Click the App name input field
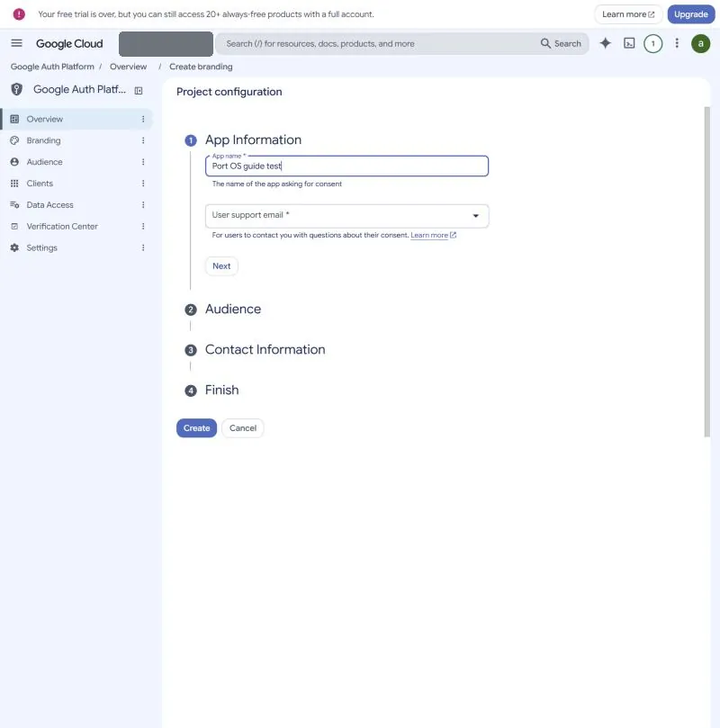 click(x=346, y=166)
